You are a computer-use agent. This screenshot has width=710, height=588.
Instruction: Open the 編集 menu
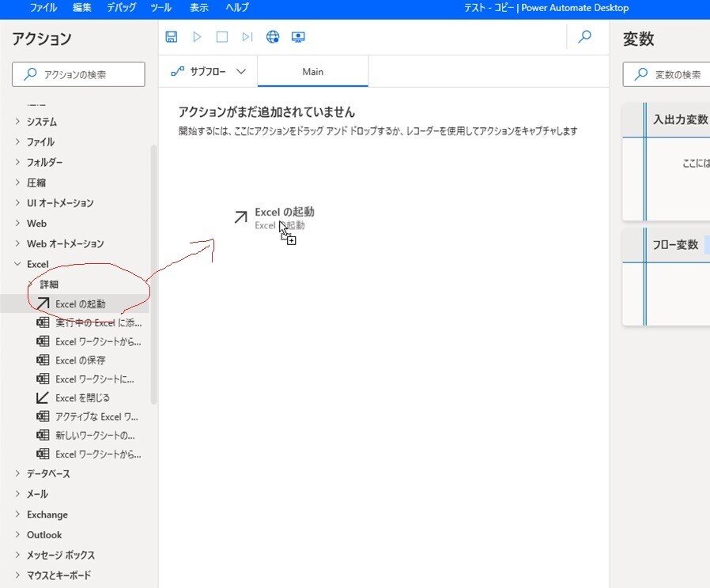(x=82, y=8)
